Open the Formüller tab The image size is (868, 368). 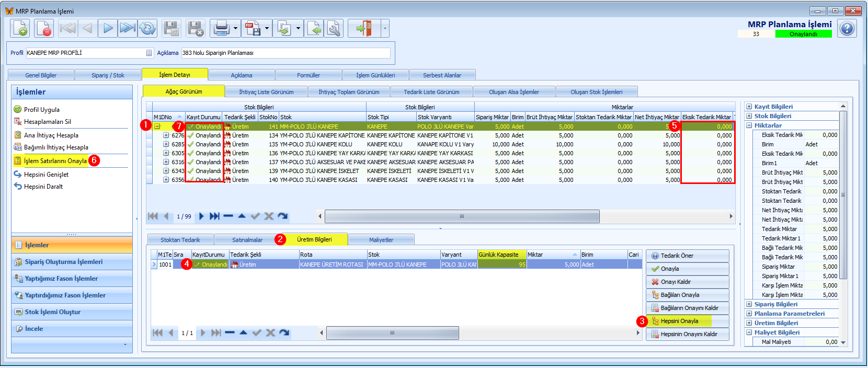pos(309,75)
